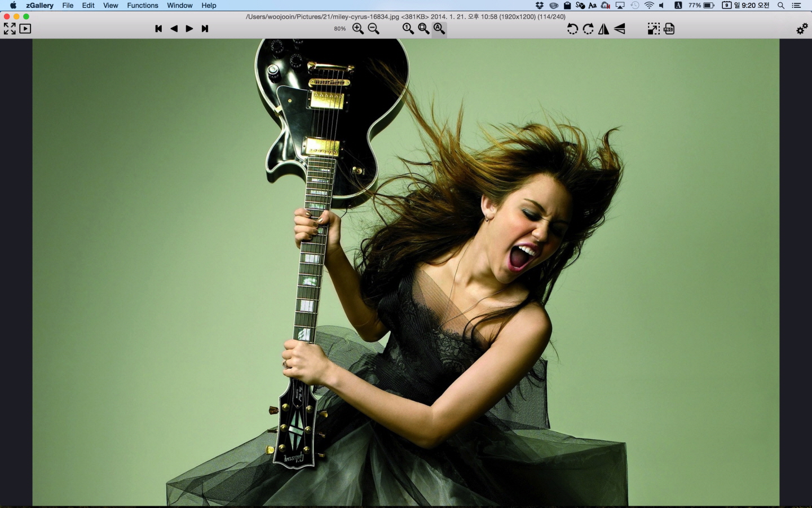
Task: Flip the image horizontally
Action: coord(604,29)
